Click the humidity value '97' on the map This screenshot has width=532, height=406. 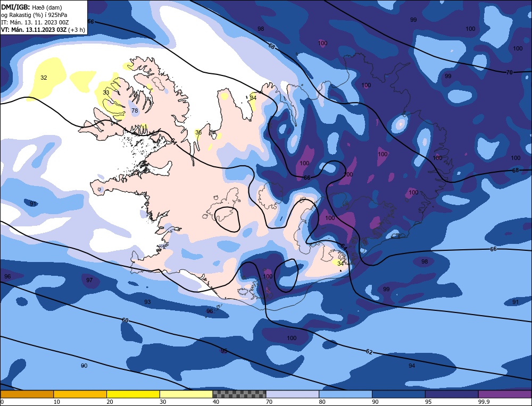click(x=89, y=280)
